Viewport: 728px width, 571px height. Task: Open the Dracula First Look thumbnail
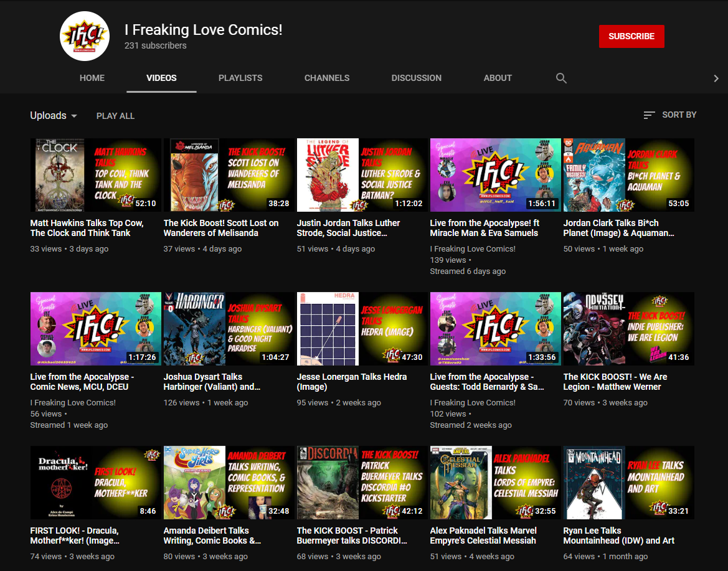point(96,483)
